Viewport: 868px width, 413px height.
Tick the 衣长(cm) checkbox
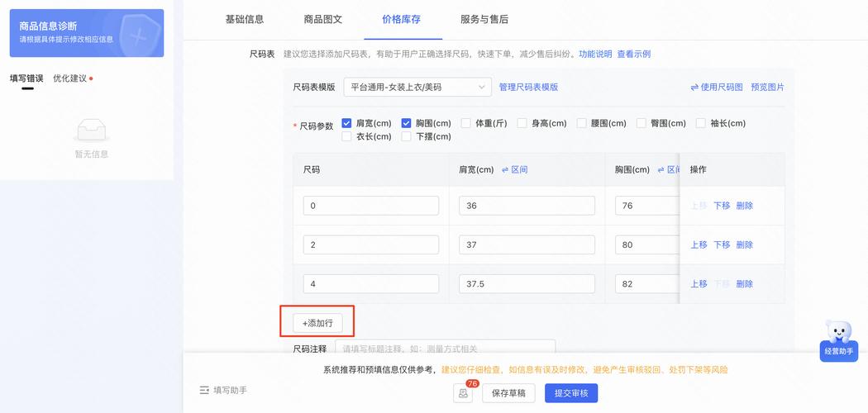click(346, 136)
